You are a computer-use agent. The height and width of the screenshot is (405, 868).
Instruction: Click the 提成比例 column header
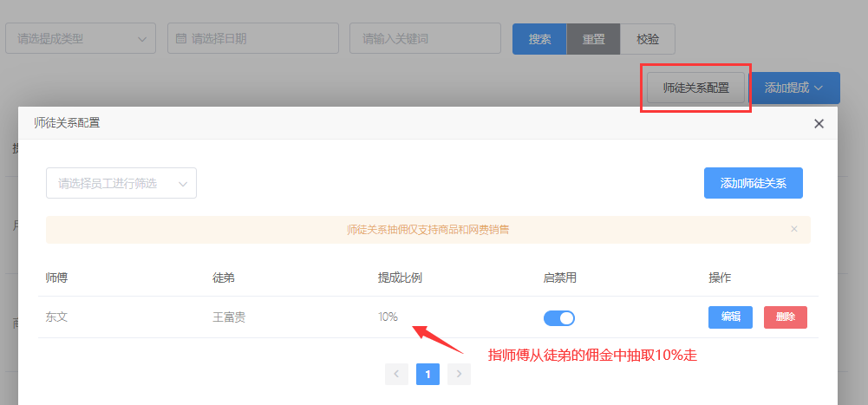(x=401, y=278)
